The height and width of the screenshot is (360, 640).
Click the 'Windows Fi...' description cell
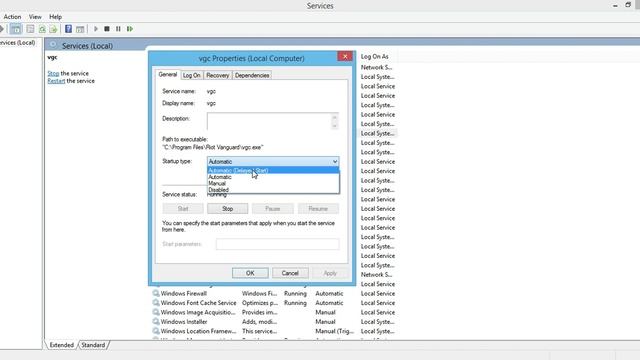(x=260, y=293)
